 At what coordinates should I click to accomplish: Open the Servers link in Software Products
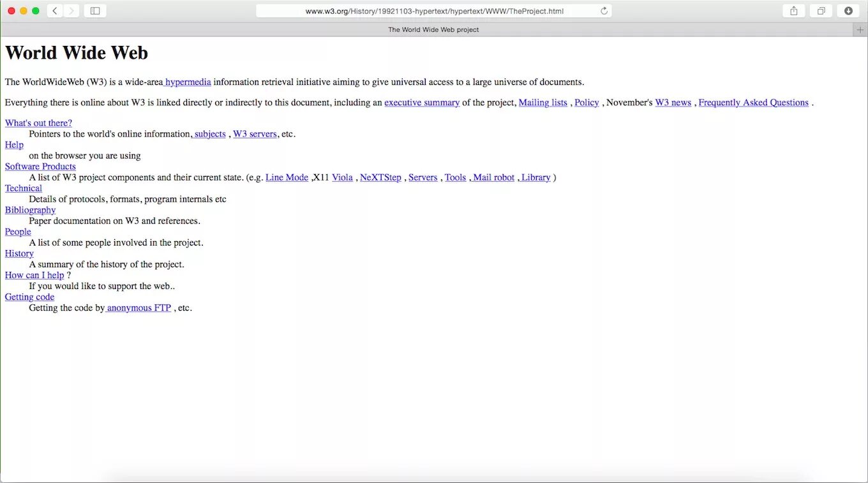pos(423,177)
